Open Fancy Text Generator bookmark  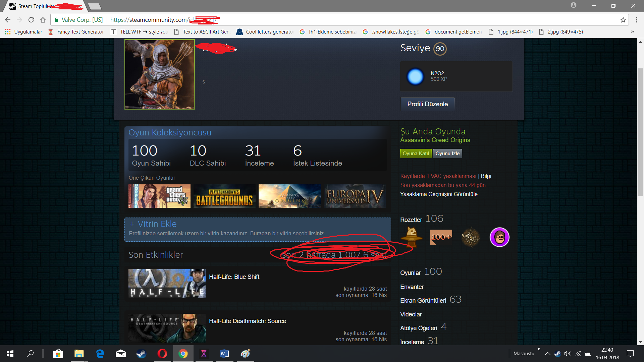[76, 32]
